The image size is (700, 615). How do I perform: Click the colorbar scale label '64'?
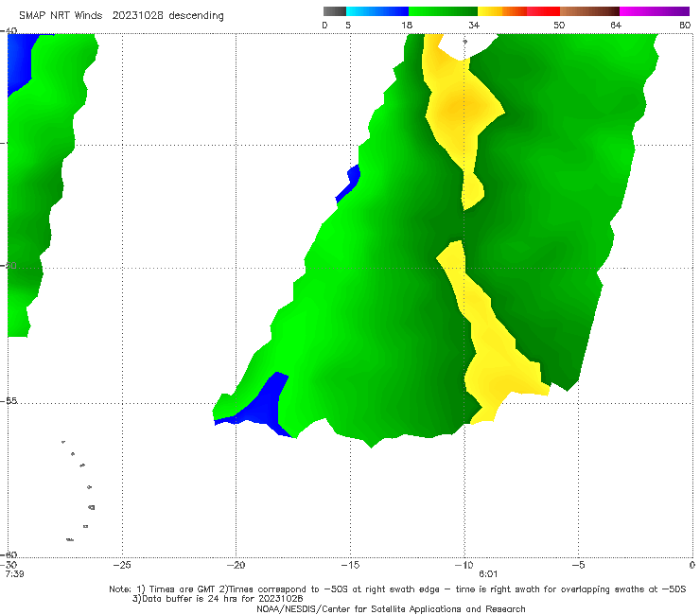tap(616, 26)
